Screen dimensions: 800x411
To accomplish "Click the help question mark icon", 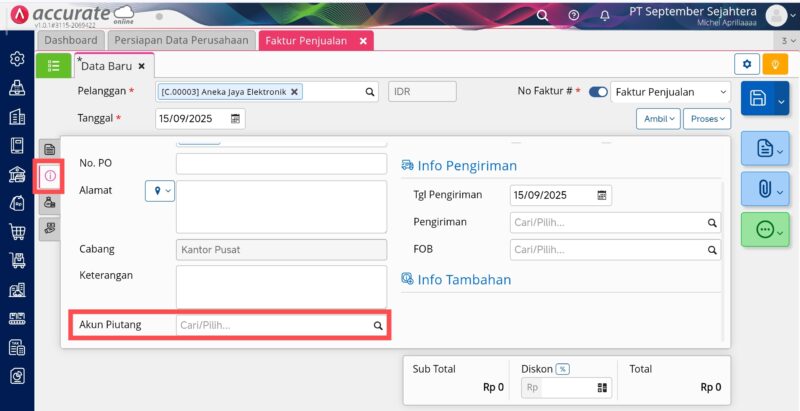I will point(573,15).
